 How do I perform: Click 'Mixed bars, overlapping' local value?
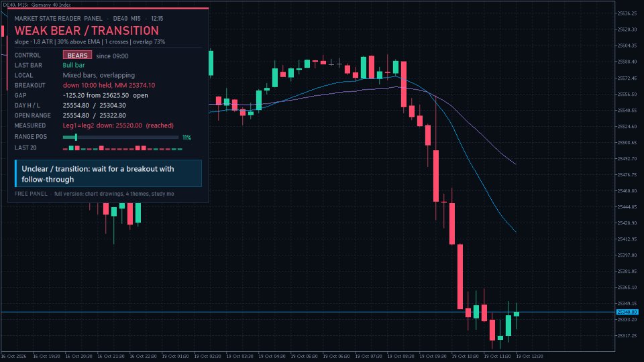[x=99, y=75]
